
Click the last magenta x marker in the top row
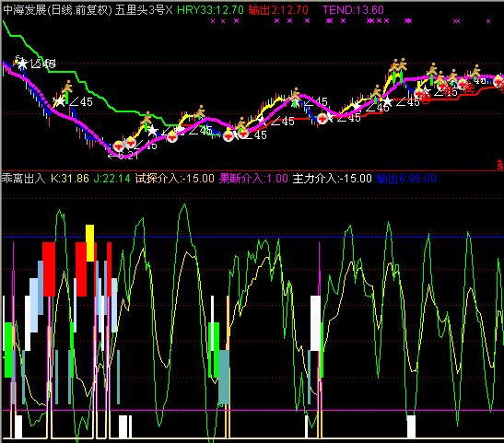coord(488,21)
